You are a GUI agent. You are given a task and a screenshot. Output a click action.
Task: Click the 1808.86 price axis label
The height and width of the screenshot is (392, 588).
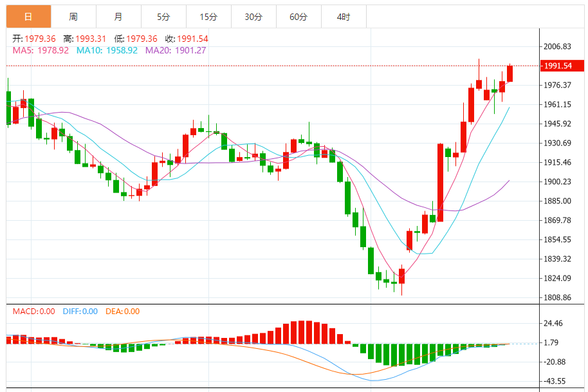tap(557, 297)
